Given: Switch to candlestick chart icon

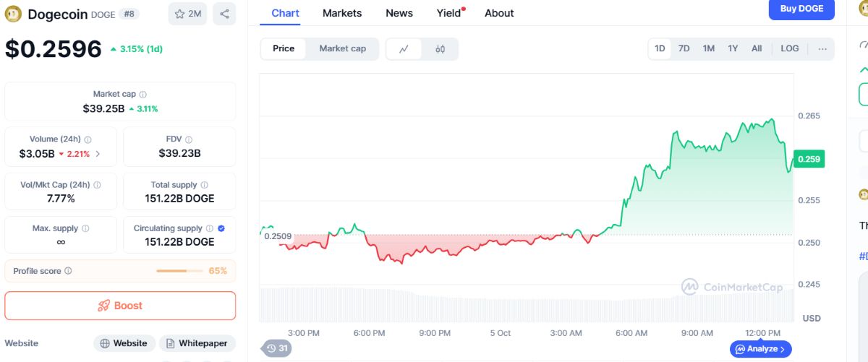Looking at the screenshot, I should [440, 48].
